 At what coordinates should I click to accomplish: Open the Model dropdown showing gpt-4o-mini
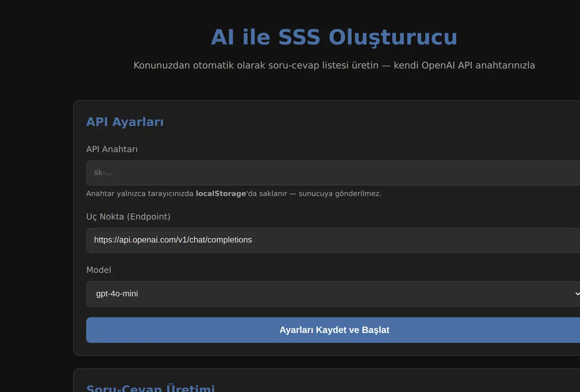pos(334,294)
